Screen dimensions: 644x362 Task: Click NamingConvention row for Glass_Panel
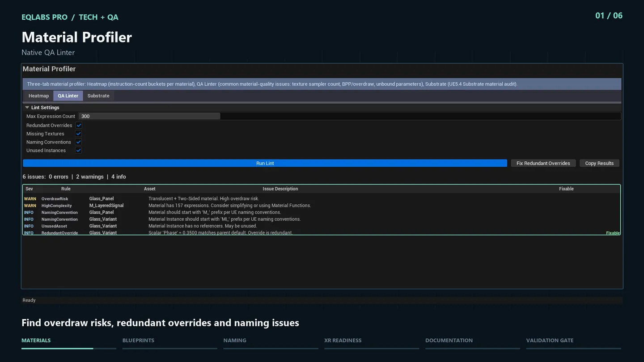coord(322,212)
